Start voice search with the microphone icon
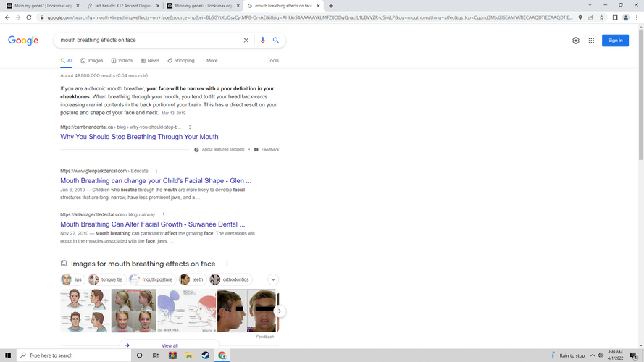644x362 pixels. pos(262,41)
